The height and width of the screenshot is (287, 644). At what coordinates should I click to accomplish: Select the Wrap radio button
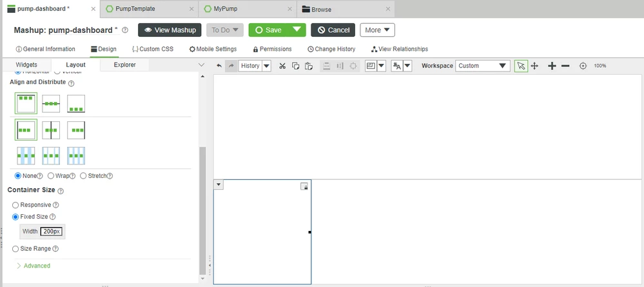(50, 175)
